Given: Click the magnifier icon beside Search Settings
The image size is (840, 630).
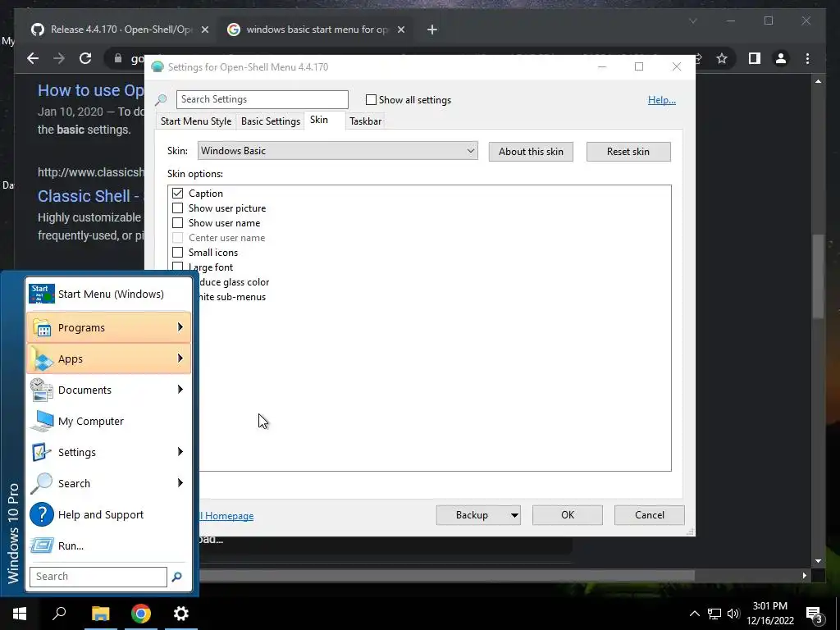Looking at the screenshot, I should tap(161, 99).
